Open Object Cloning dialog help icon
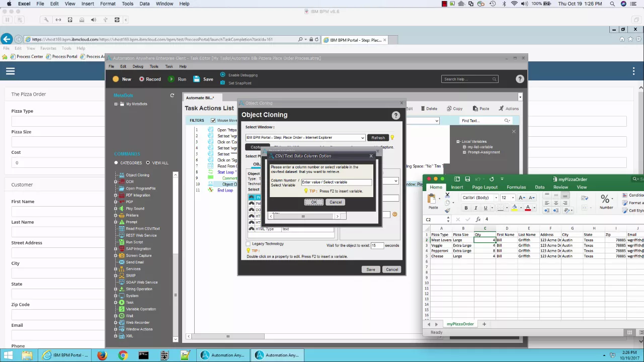Screen dimensions: 644x362 pos(396,115)
